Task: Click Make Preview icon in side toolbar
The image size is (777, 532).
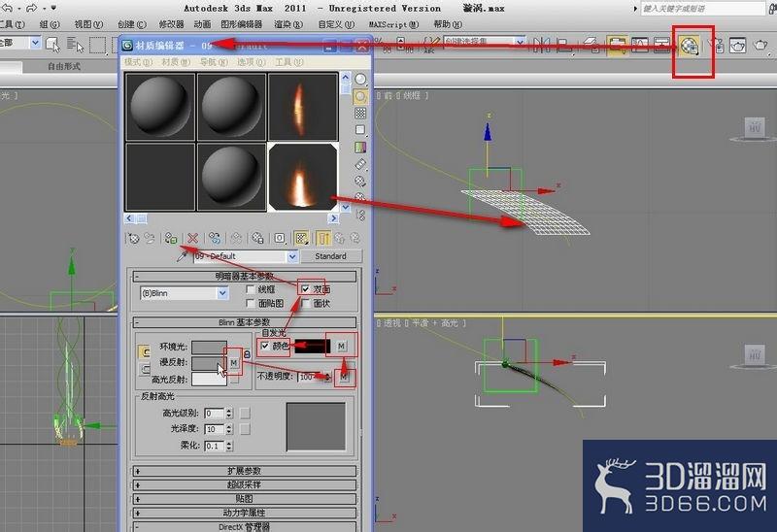Action: click(x=360, y=164)
